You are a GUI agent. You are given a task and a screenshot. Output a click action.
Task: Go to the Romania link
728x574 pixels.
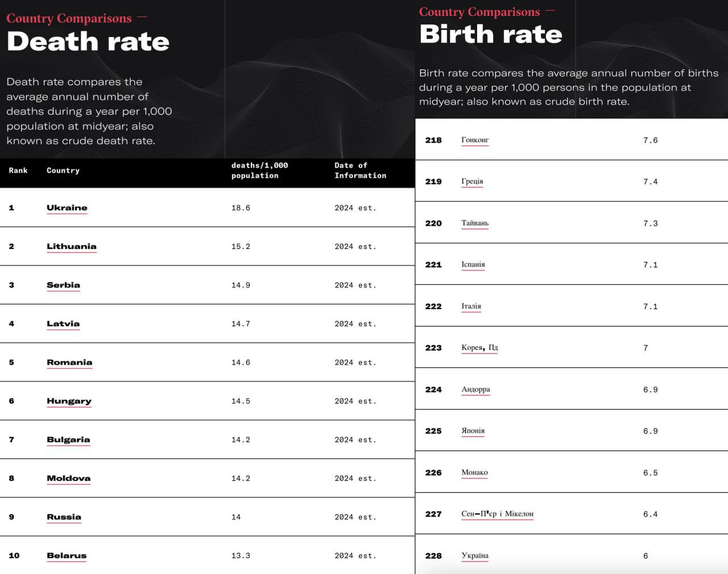[x=69, y=363]
